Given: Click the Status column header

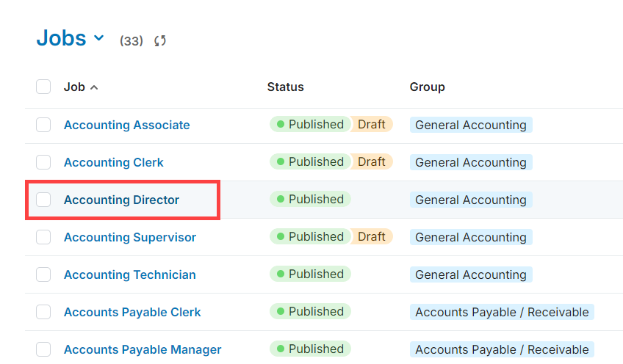Looking at the screenshot, I should (285, 87).
